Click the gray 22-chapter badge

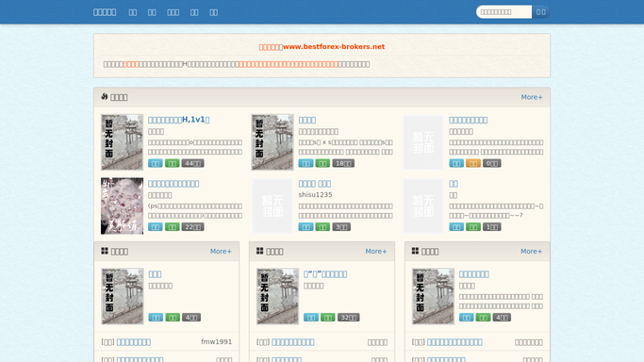192,227
